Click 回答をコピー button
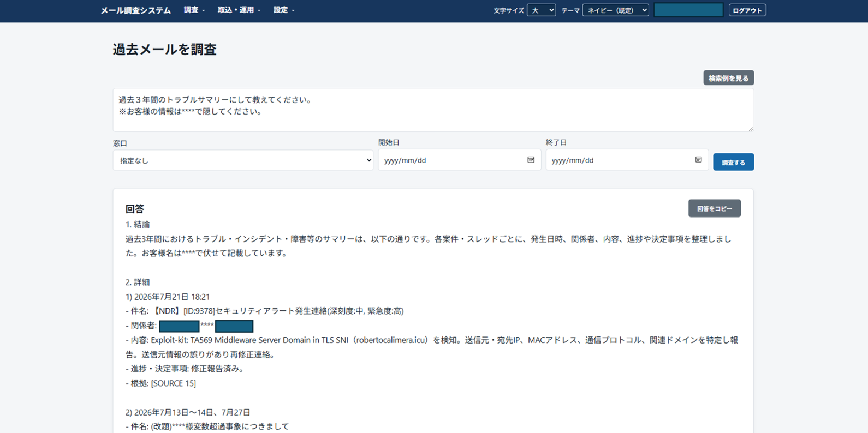Viewport: 868px width, 433px height. pos(714,208)
